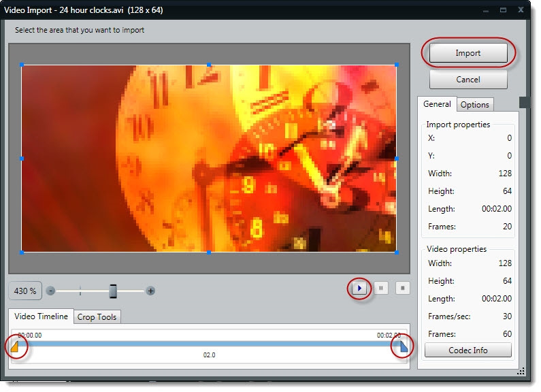This screenshot has width=541, height=392.
Task: Click the minus zoom-out icon
Action: 50,291
